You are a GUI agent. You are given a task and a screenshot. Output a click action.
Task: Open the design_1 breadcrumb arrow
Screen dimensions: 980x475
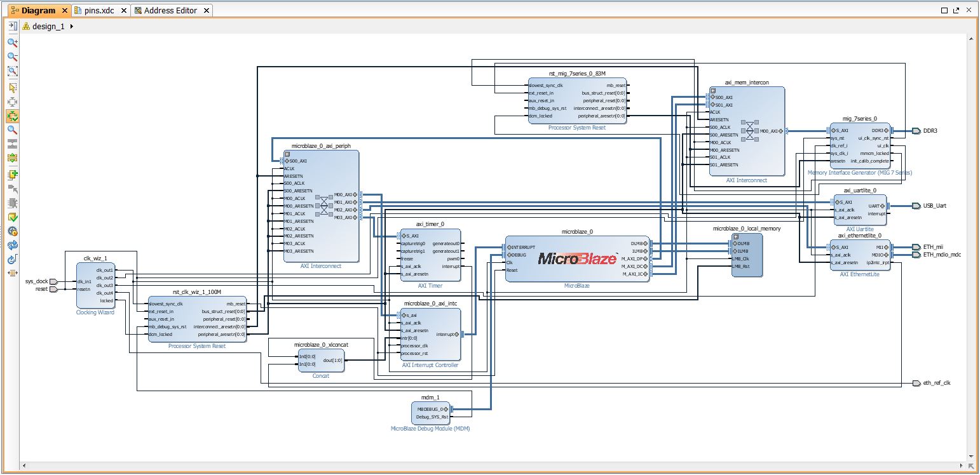click(x=71, y=27)
